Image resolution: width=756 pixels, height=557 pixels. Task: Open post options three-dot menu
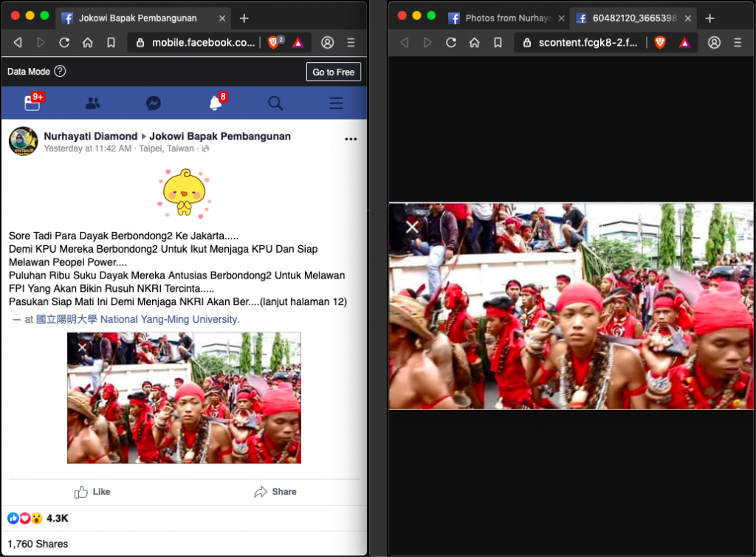point(351,139)
